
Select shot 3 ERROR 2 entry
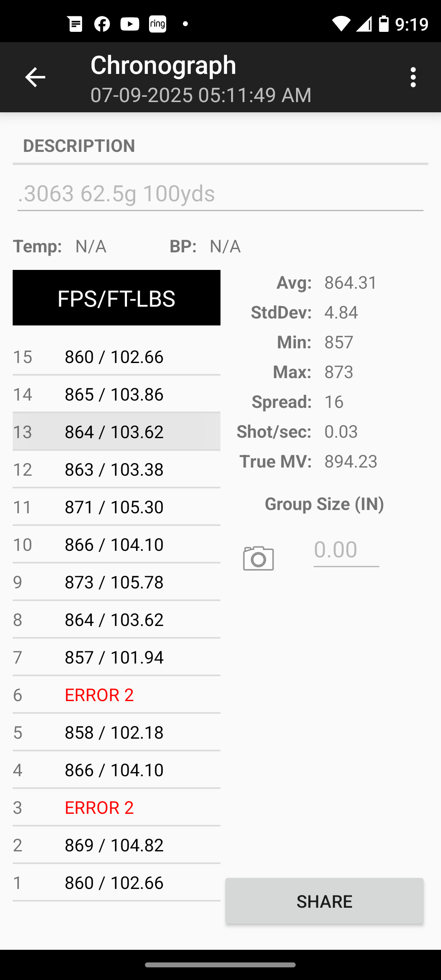(x=116, y=807)
